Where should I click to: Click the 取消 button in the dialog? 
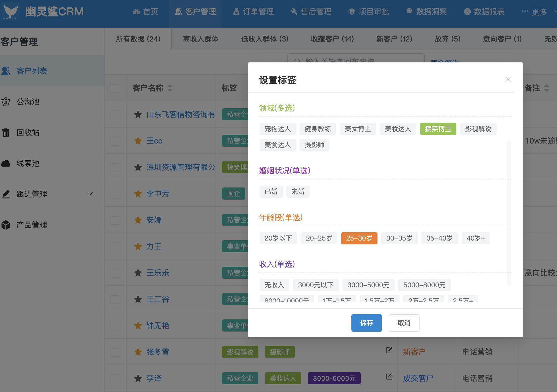pos(404,323)
